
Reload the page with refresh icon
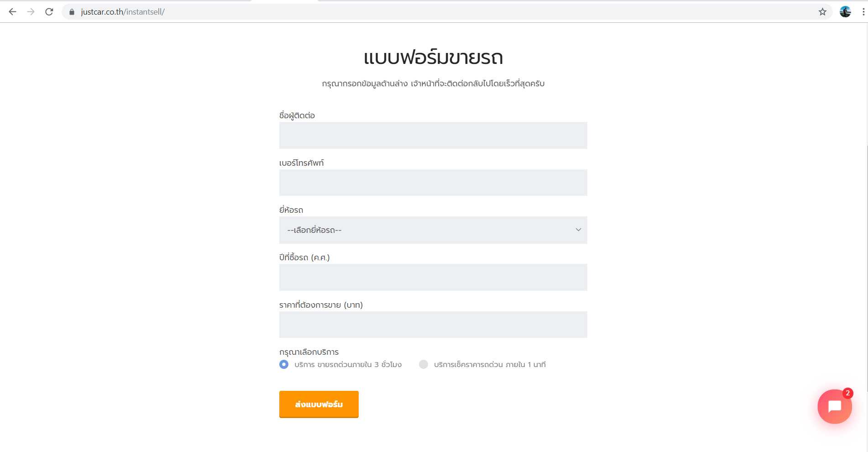tap(49, 12)
